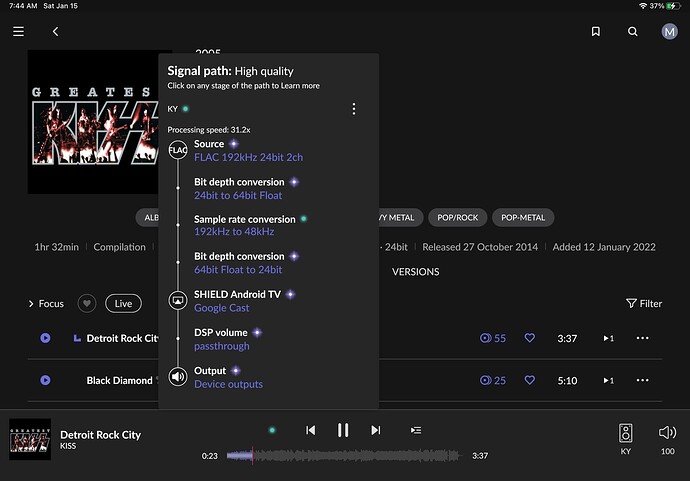Image resolution: width=690 pixels, height=481 pixels.
Task: Click the Wi-Fi icon in status bar
Action: [643, 6]
